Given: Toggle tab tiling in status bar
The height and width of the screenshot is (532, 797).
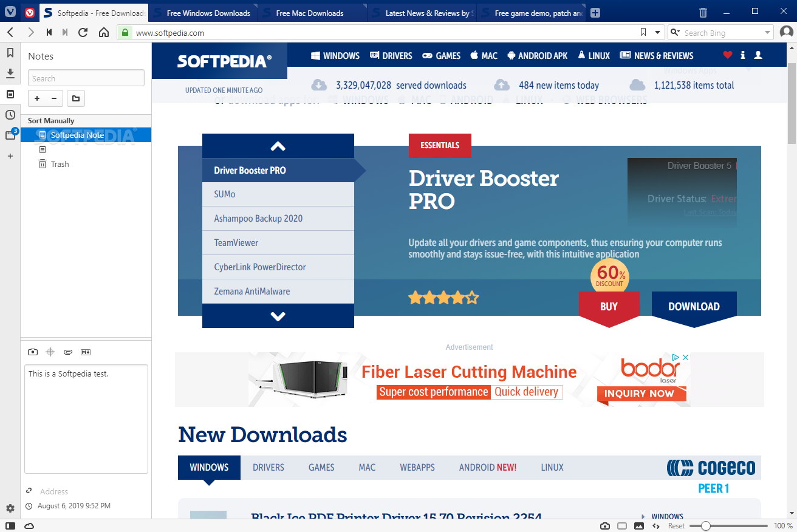Looking at the screenshot, I should click(x=622, y=526).
